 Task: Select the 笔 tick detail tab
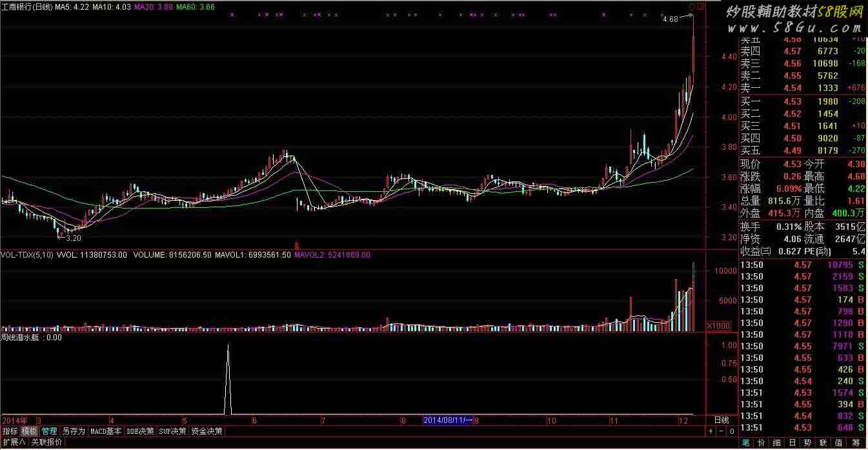[746, 443]
